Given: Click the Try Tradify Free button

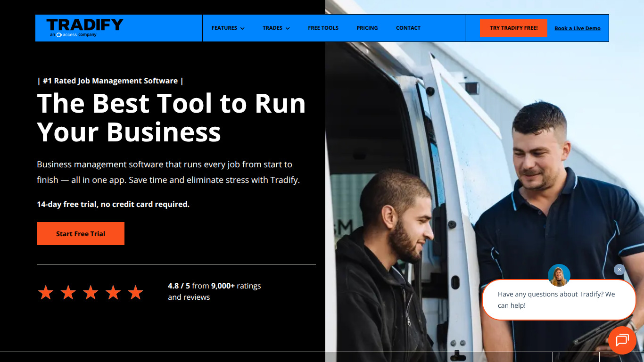Looking at the screenshot, I should point(514,28).
